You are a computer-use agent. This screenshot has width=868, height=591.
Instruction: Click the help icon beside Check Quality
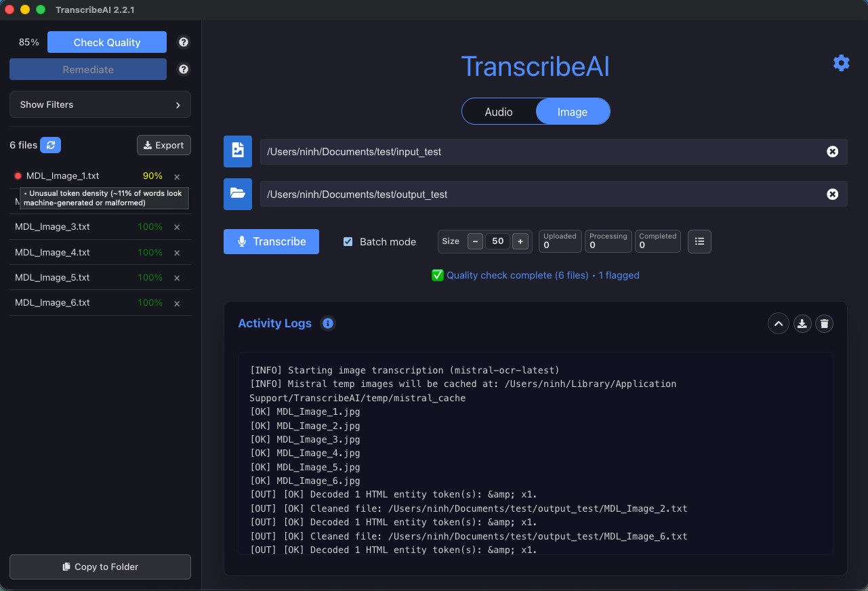(184, 42)
